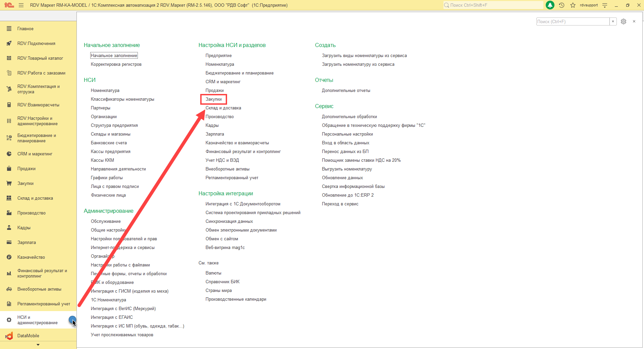Click the CRM и маркетинг pie icon
The image size is (644, 349).
click(9, 154)
